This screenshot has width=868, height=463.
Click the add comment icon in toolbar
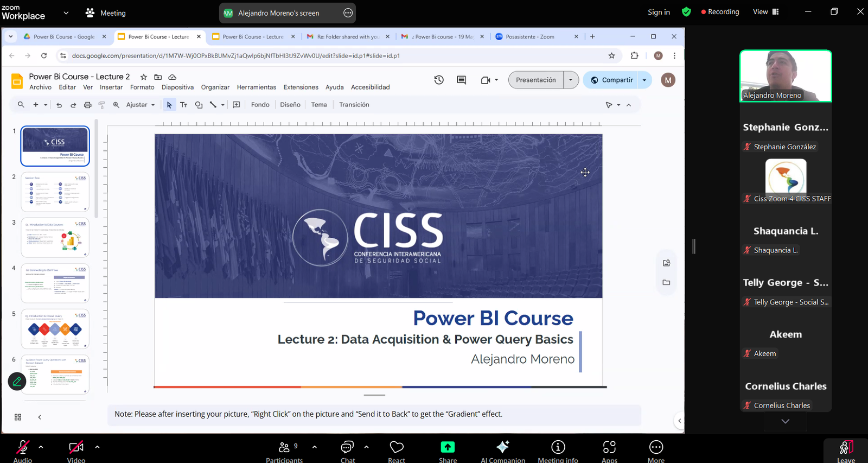[x=237, y=105]
